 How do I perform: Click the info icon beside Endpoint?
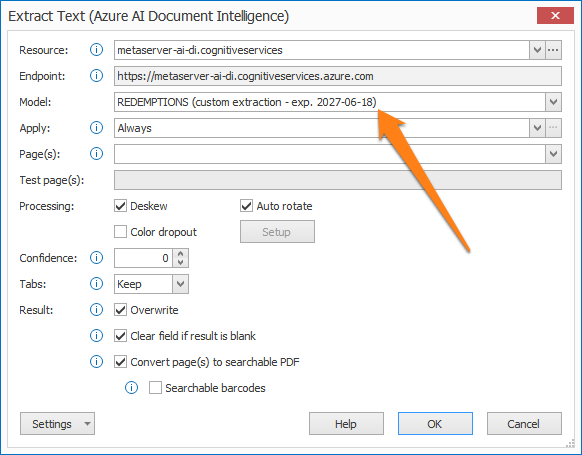click(97, 76)
